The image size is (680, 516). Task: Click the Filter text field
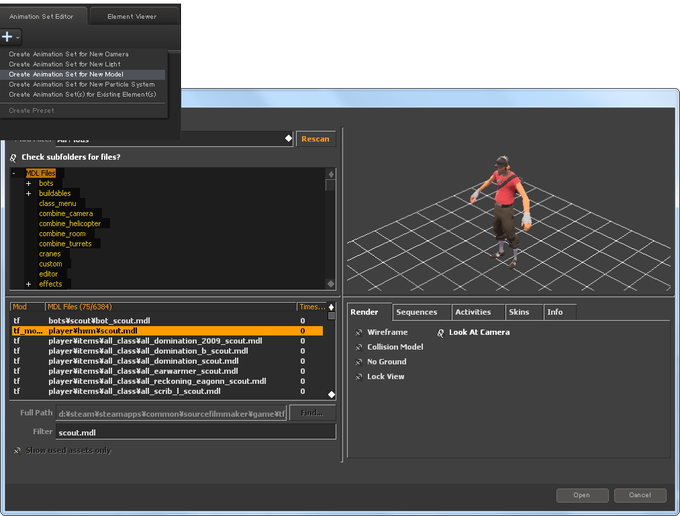pos(196,432)
